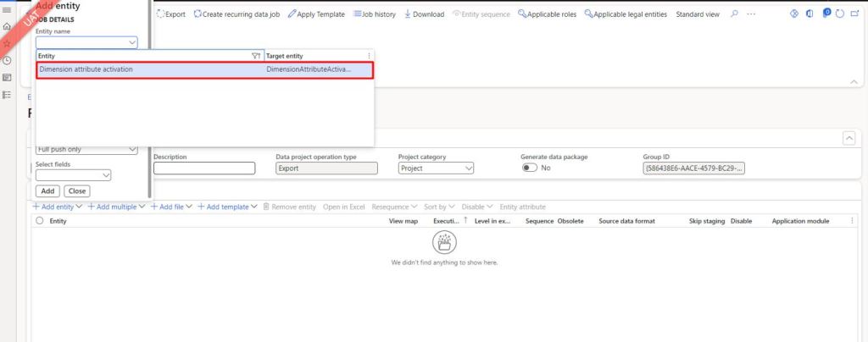Open the Workspaces icon in left sidebar
This screenshot has height=342, width=868.
tap(7, 77)
